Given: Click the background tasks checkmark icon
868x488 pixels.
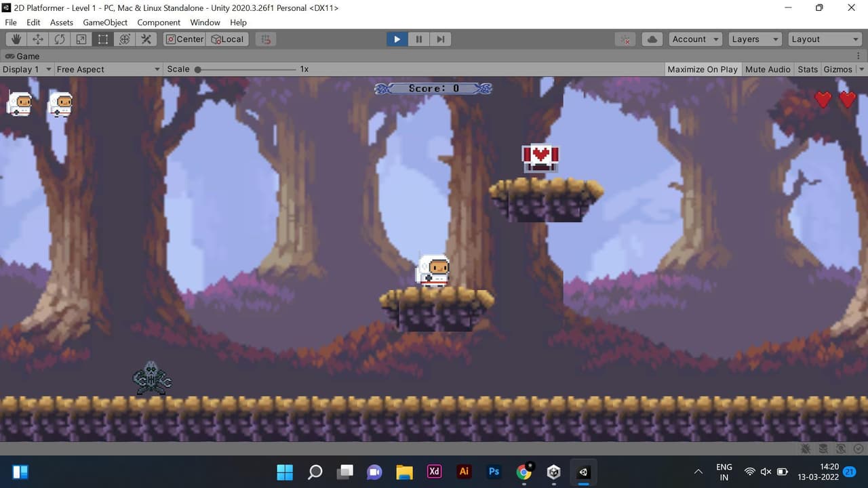Looking at the screenshot, I should pyautogui.click(x=859, y=449).
